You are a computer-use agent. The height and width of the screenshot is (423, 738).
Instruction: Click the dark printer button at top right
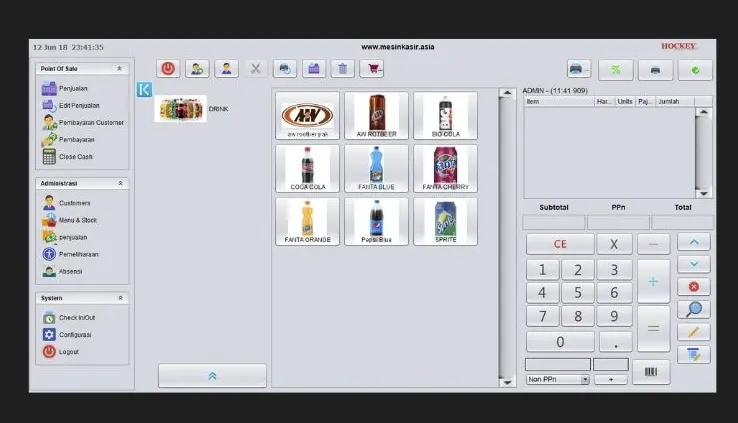[656, 70]
